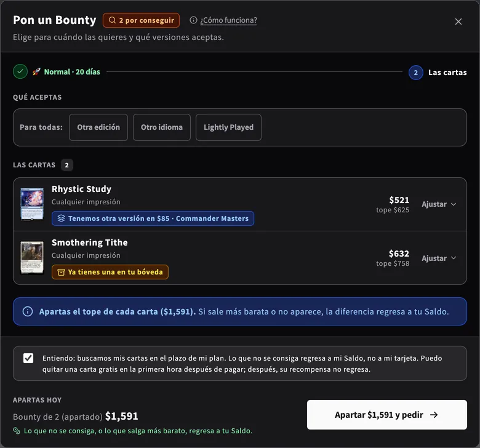Click tope $758 under Smothering Tithe price
Image resolution: width=480 pixels, height=448 pixels.
tap(393, 263)
